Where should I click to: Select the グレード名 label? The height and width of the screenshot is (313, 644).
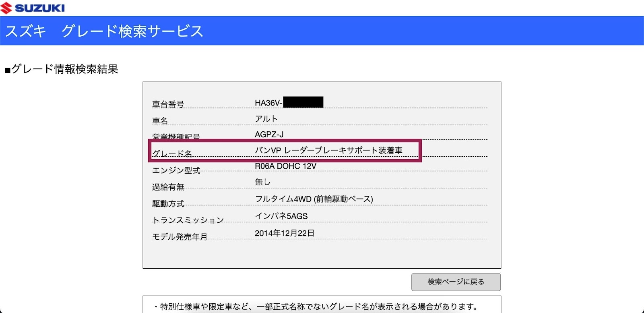(172, 153)
